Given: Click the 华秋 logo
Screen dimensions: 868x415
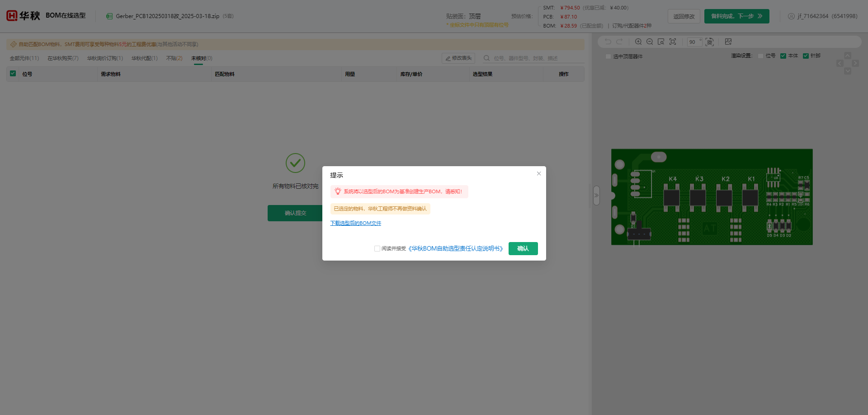Looking at the screenshot, I should point(23,16).
